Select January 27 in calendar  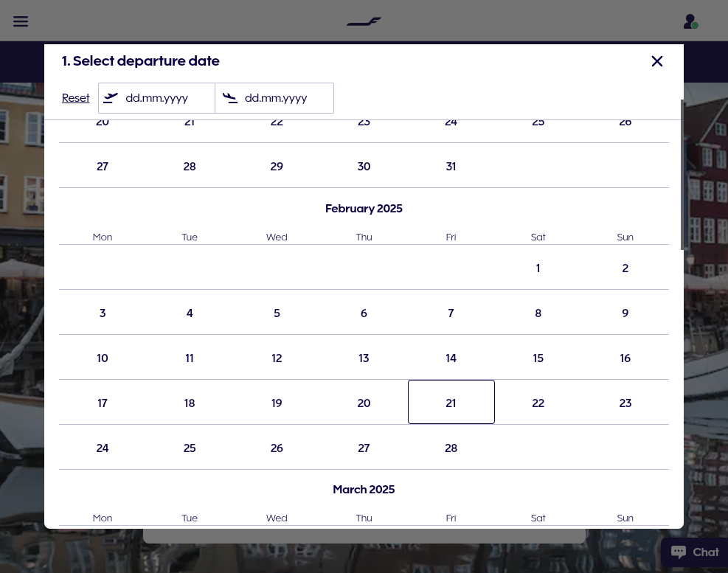pos(102,166)
